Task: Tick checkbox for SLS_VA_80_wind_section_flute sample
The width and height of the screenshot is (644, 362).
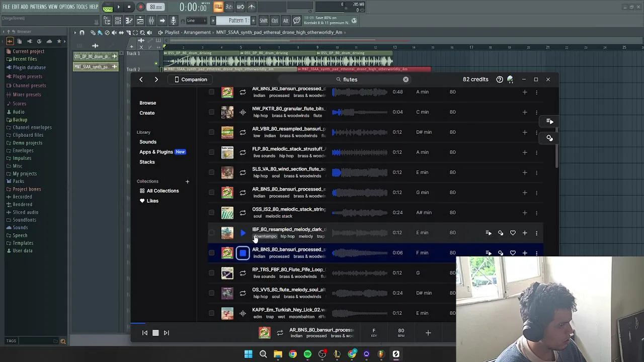Action: 211,172
